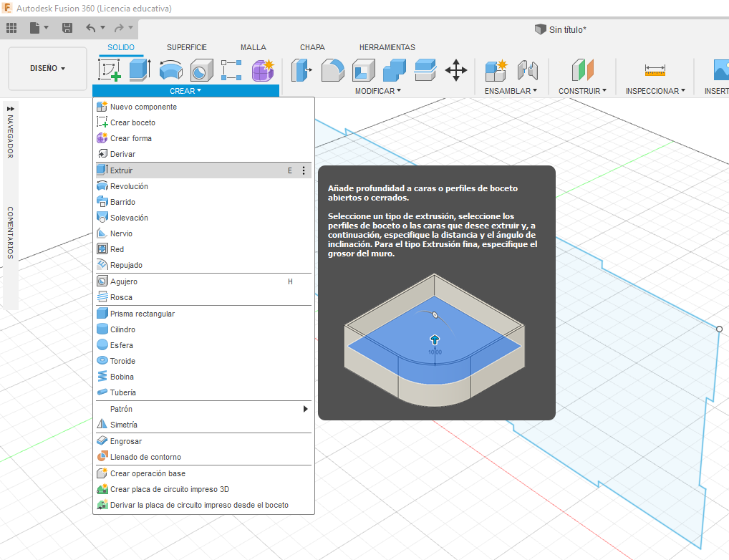
Task: Open the data panel grid icon
Action: (11, 29)
